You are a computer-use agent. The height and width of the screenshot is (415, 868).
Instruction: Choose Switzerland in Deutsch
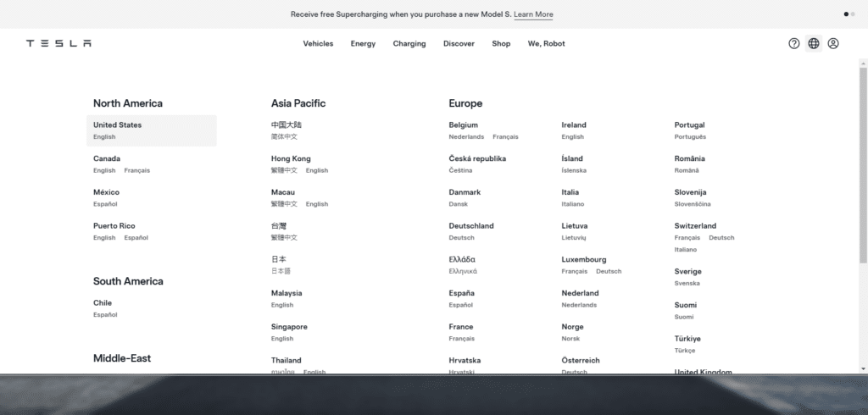click(x=721, y=238)
